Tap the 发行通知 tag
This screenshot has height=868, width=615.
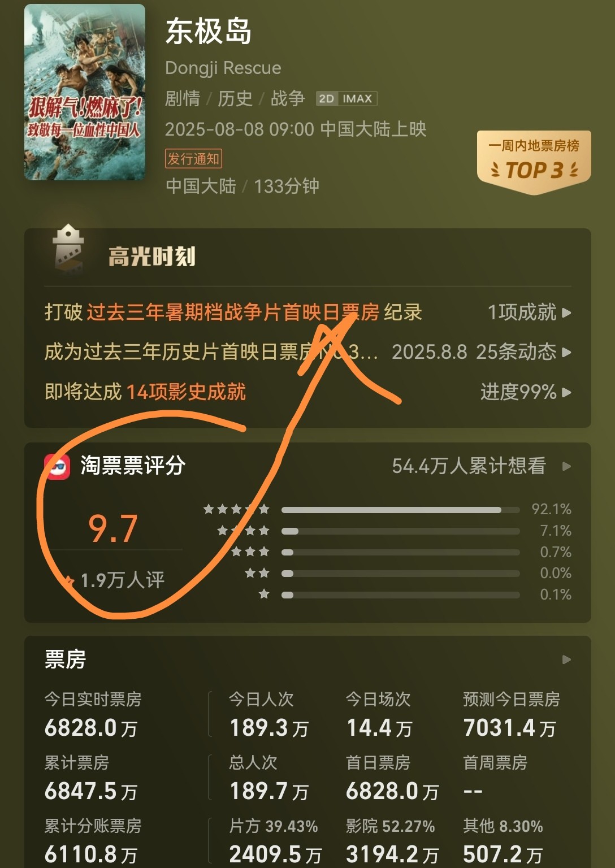click(193, 159)
